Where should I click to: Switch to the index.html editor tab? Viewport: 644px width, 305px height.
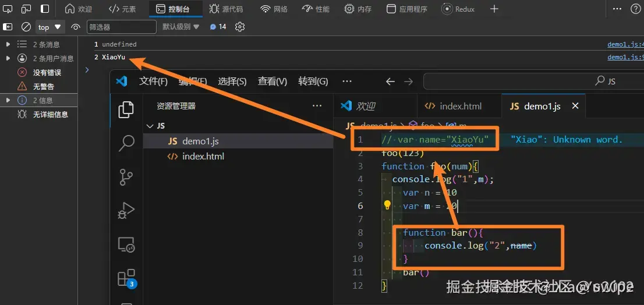(x=459, y=106)
